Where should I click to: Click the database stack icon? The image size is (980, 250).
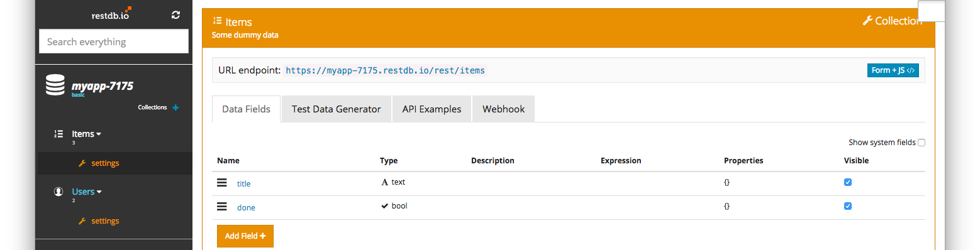[x=55, y=85]
